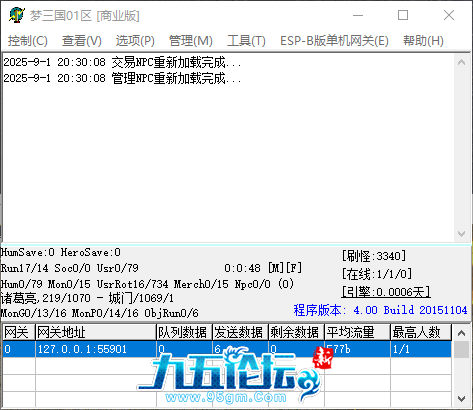Click the [引擎:0.0006天] underlined text

(386, 292)
